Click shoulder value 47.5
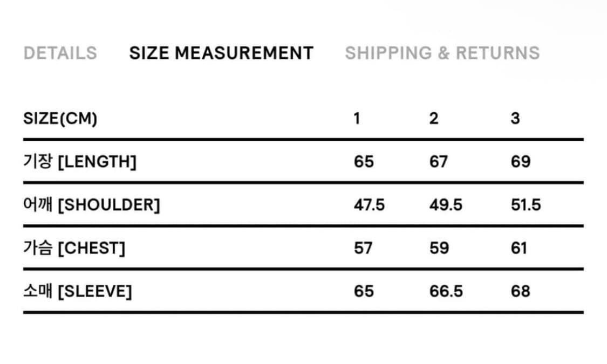 pyautogui.click(x=369, y=205)
